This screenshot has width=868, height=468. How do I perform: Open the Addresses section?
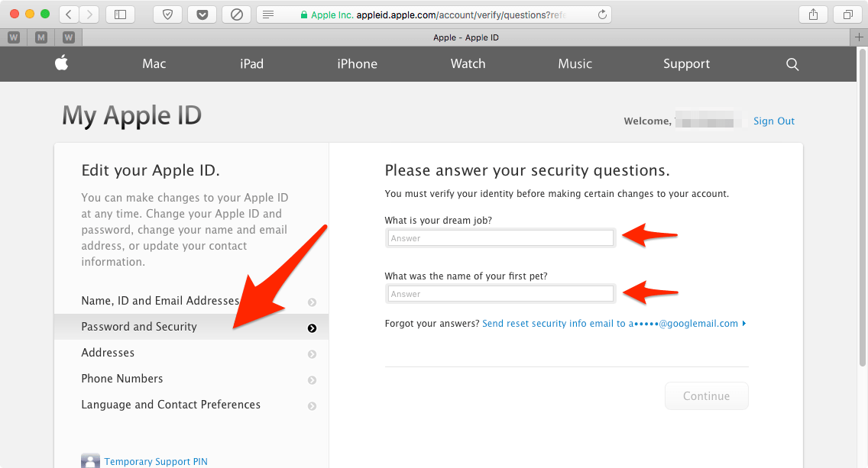[191, 353]
